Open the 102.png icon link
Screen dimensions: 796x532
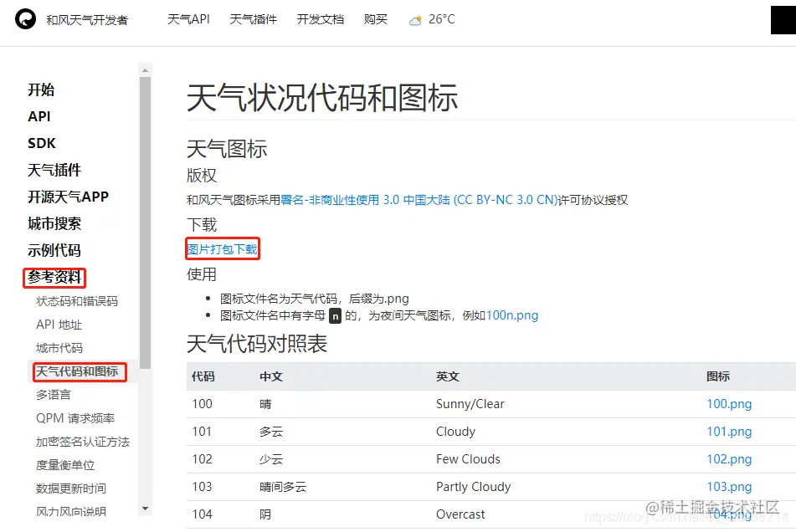pos(729,459)
